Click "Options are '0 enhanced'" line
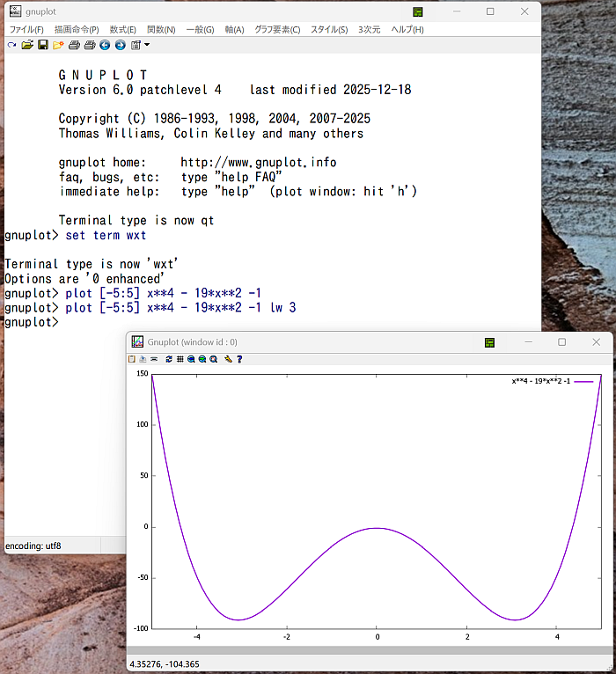 84,279
